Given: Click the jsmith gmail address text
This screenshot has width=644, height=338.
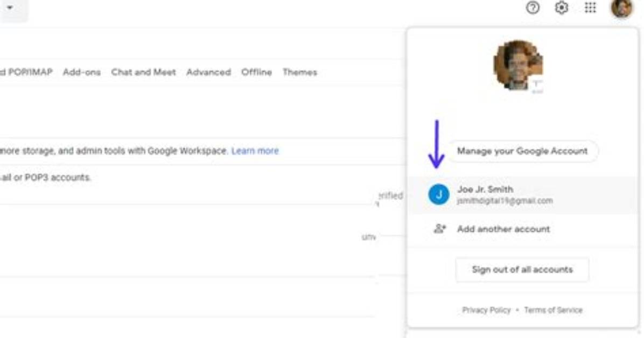Looking at the screenshot, I should tap(505, 201).
